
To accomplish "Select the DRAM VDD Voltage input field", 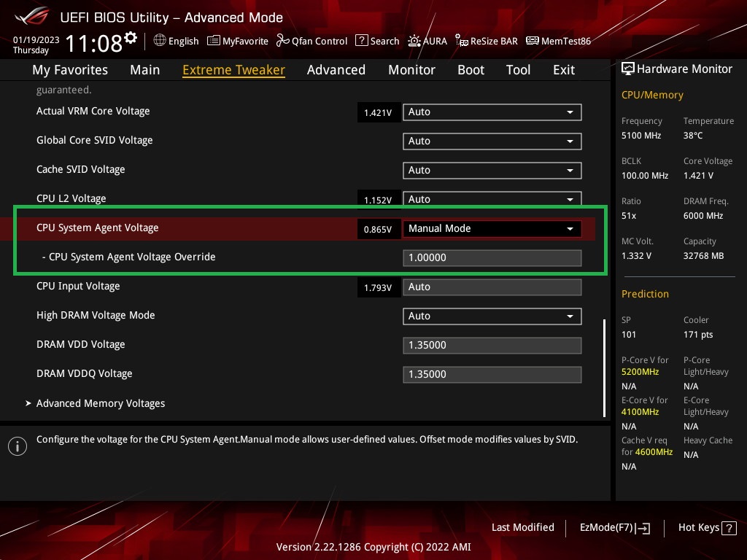I will point(492,345).
